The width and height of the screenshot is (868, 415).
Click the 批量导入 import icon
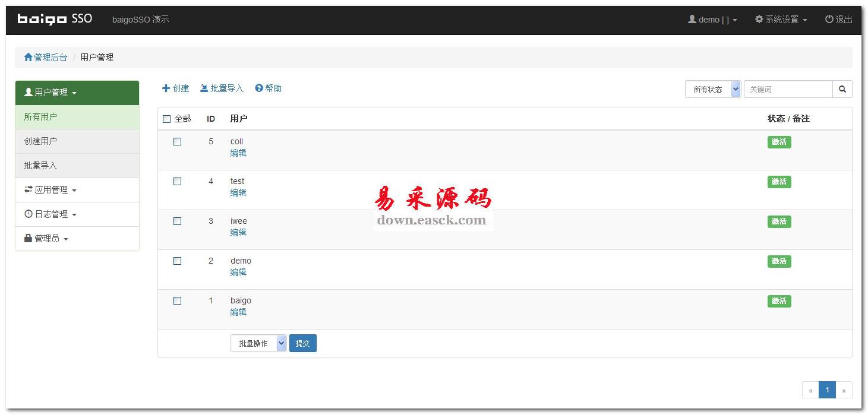pos(204,88)
